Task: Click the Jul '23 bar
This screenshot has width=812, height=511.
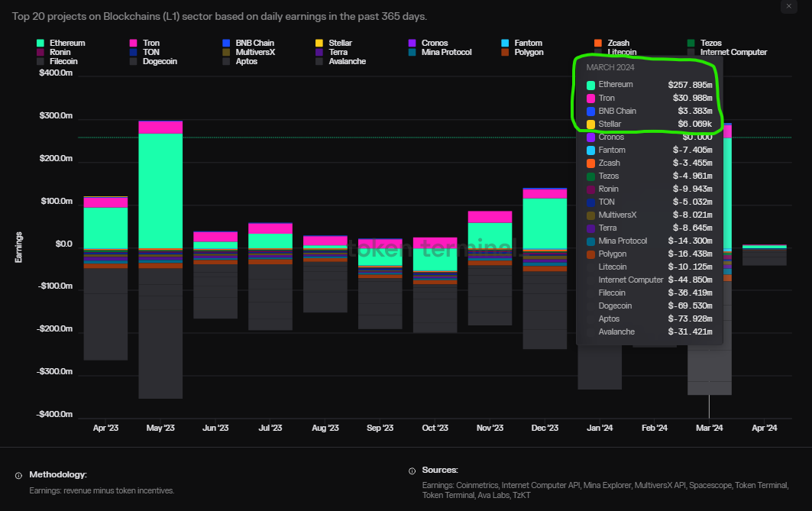Action: [x=270, y=277]
